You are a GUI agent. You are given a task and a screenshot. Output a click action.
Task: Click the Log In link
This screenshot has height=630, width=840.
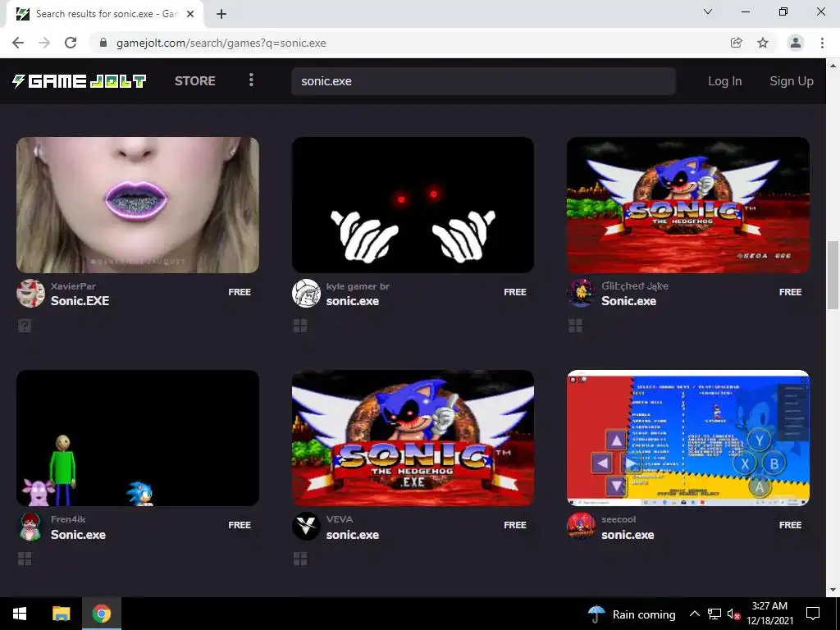coord(725,81)
